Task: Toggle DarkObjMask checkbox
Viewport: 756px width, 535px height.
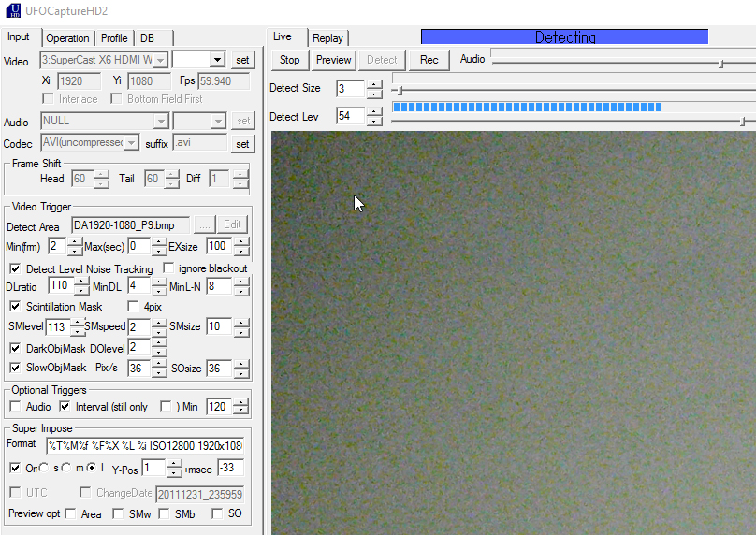Action: [15, 348]
